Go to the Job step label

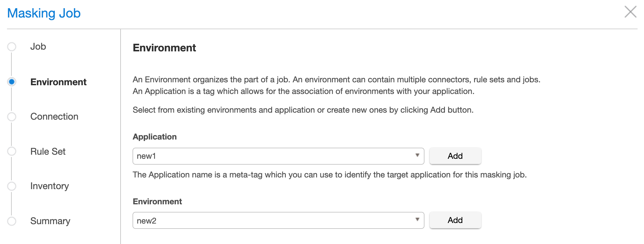[38, 47]
